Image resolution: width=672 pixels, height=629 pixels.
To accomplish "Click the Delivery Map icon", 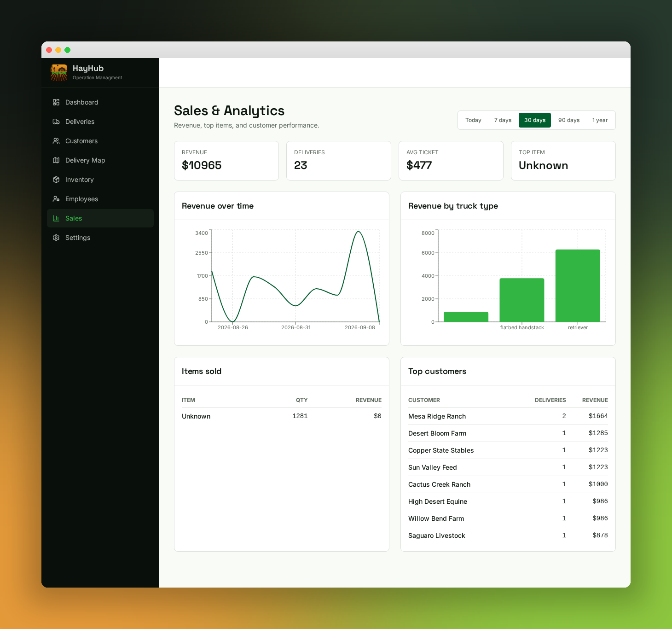I will tap(56, 160).
